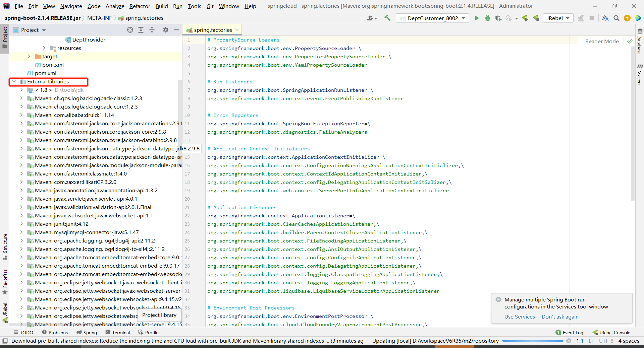Open the Maven tool window
The image size is (644, 348).
(640, 74)
